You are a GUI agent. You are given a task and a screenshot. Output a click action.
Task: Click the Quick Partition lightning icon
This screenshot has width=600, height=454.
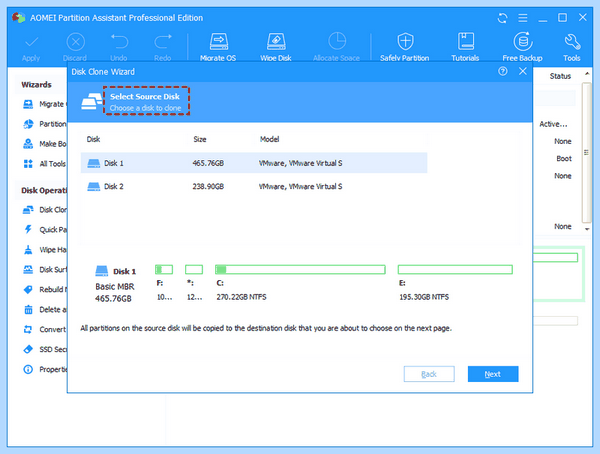28,230
